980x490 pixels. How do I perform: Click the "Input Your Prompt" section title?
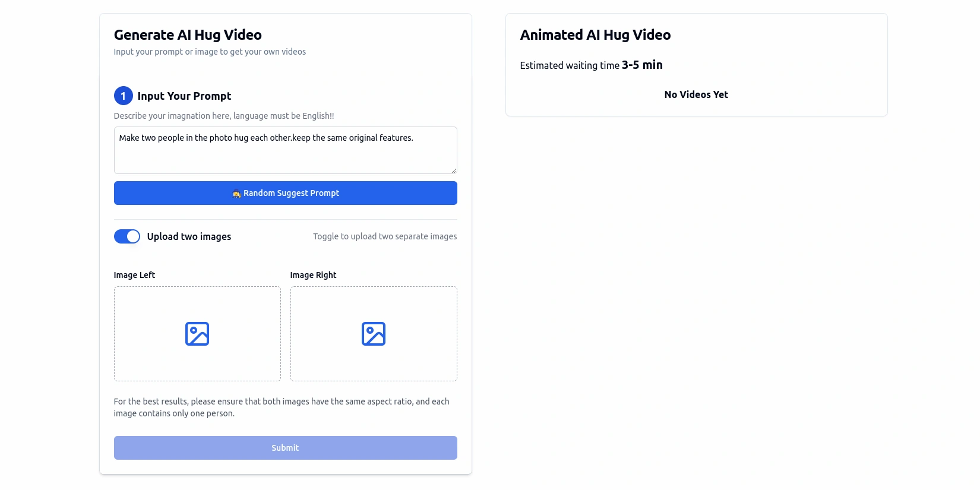(184, 96)
